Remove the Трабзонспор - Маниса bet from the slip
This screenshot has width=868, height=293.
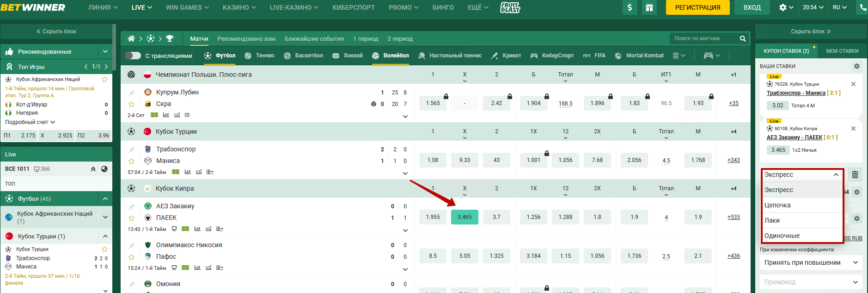(853, 84)
